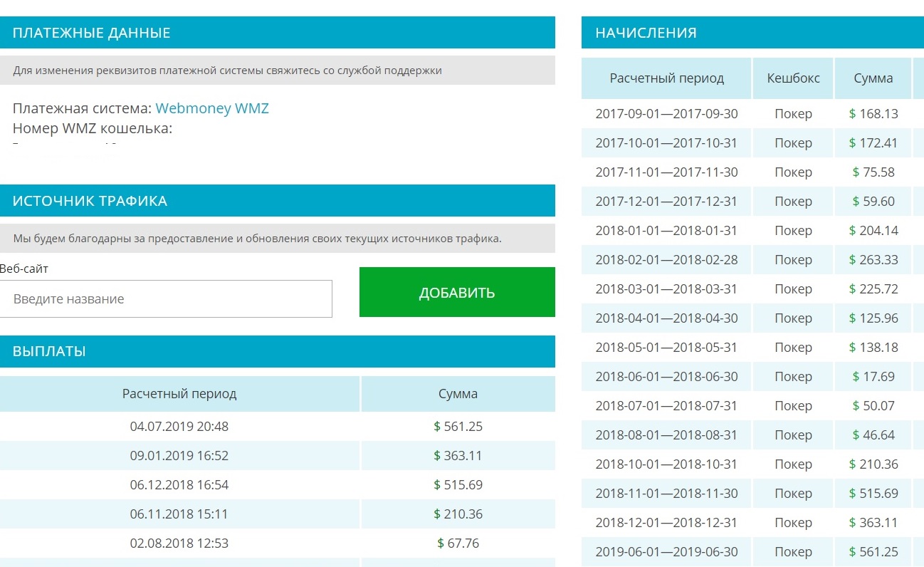
Task: Click the Сумма column header in payouts table
Action: coord(458,394)
